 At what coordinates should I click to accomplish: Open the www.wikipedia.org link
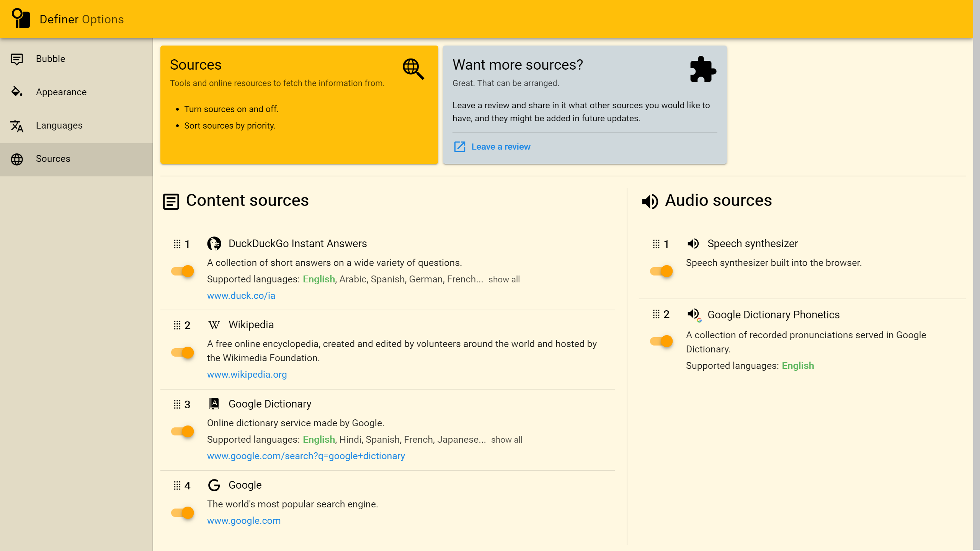(247, 375)
